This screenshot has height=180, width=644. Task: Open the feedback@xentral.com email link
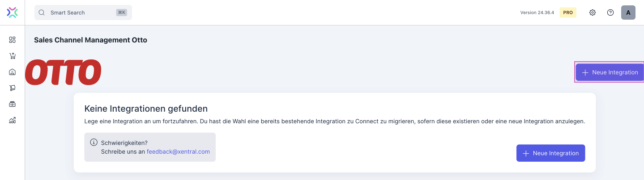point(178,151)
